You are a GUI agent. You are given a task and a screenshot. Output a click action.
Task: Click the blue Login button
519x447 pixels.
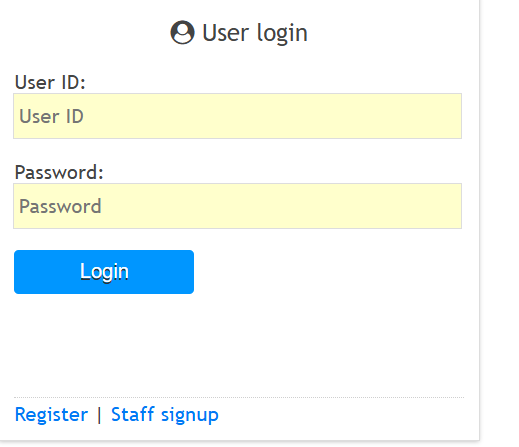tap(104, 272)
